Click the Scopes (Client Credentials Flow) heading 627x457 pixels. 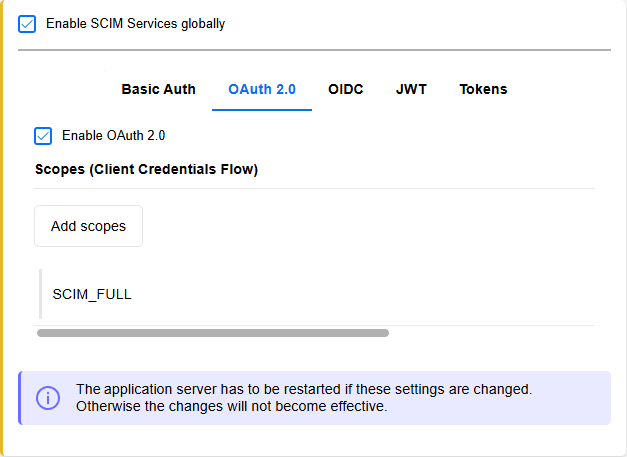146,170
